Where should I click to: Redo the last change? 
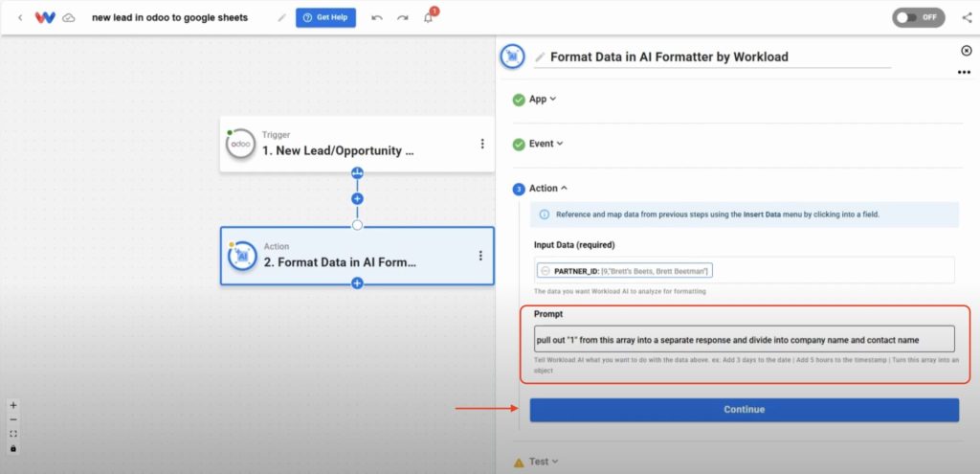pyautogui.click(x=403, y=17)
